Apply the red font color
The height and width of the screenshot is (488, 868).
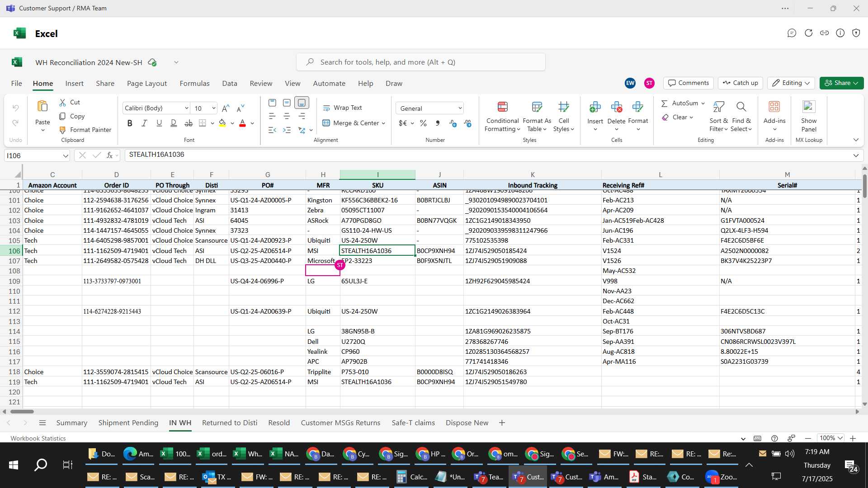tap(242, 123)
